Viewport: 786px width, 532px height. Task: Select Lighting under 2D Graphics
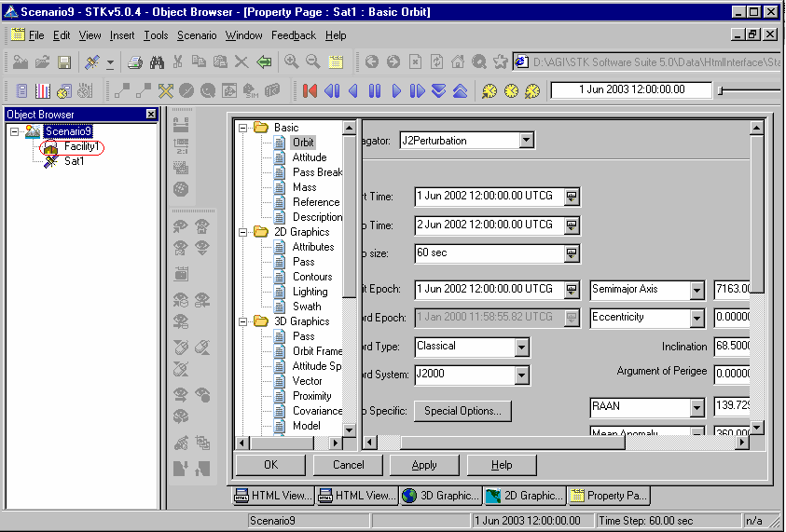310,292
